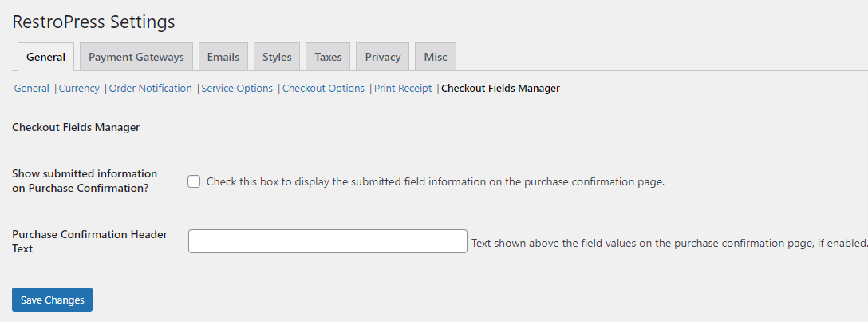Click the 'Show submitted information on Purchase Confirmation?' label
The width and height of the screenshot is (868, 322).
coord(85,181)
